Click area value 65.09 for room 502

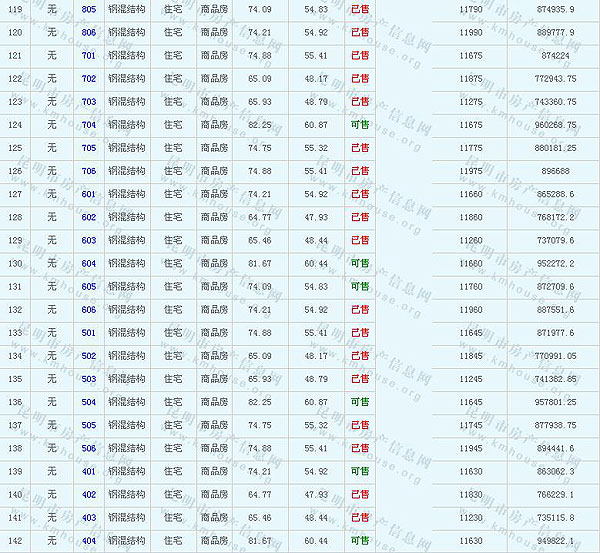coord(259,355)
